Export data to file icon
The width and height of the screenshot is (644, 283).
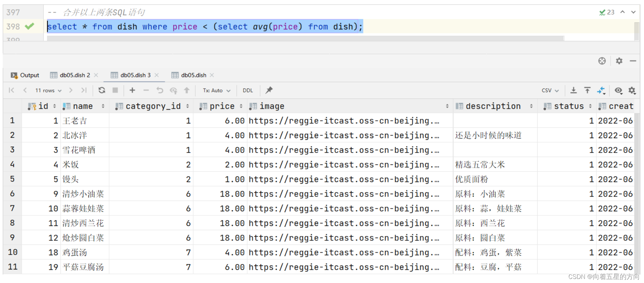[573, 90]
